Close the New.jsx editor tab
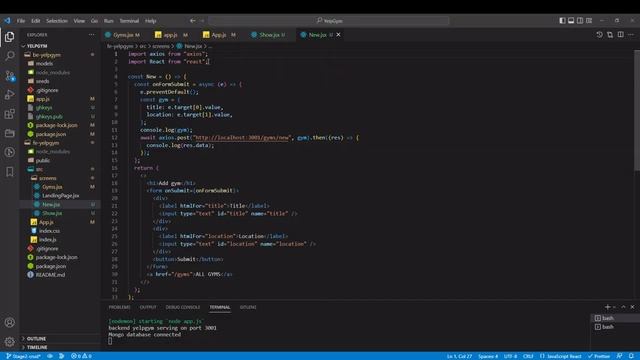640x360 pixels. pyautogui.click(x=338, y=35)
